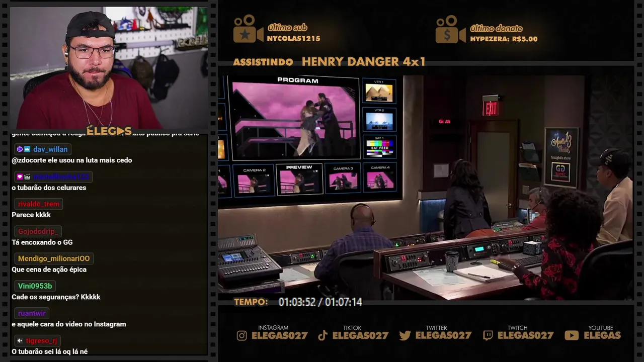The width and height of the screenshot is (644, 362).
Task: Click the ASSISTINDO label
Action: tap(263, 62)
